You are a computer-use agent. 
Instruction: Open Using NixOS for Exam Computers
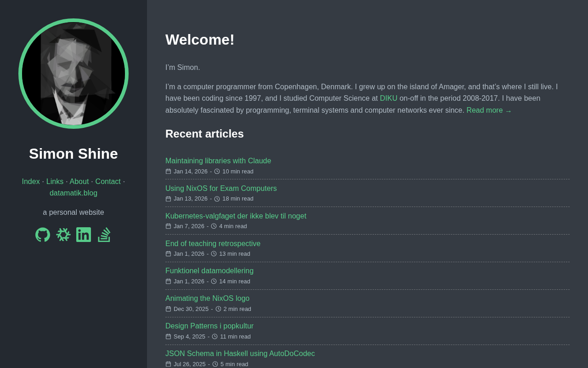(221, 188)
